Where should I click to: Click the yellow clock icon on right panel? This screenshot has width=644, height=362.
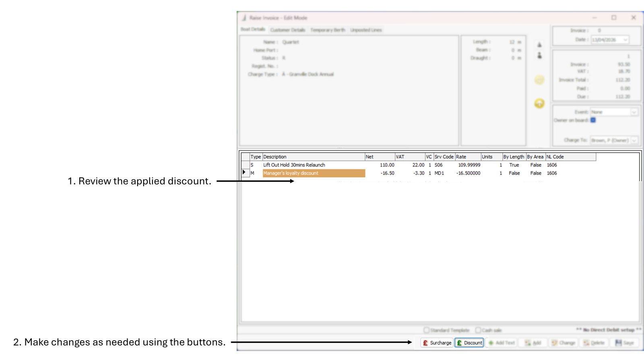539,80
